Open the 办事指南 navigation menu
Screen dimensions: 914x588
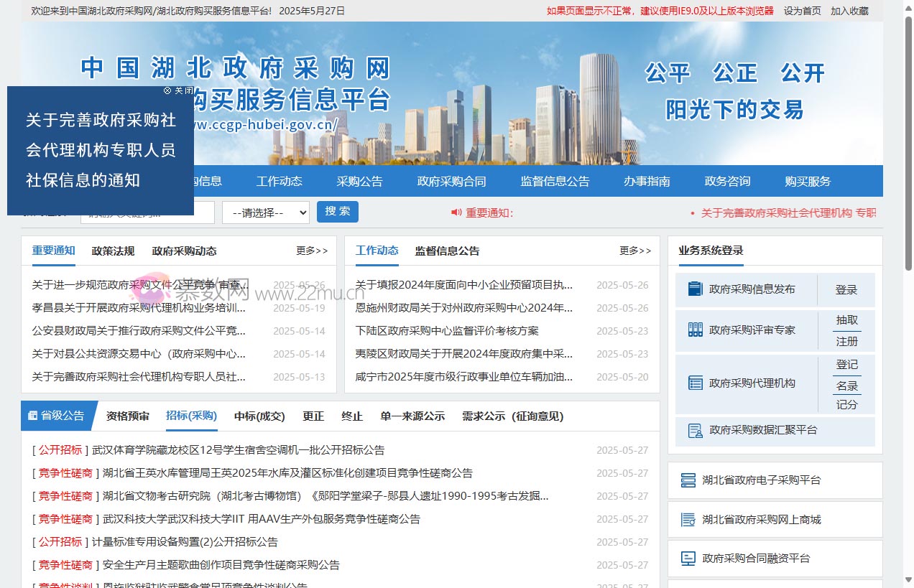tap(647, 181)
